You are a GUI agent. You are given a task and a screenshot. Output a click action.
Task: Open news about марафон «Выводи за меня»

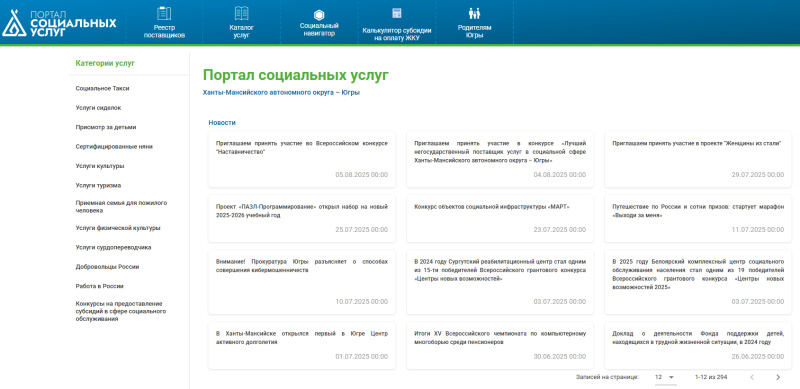tap(698, 211)
